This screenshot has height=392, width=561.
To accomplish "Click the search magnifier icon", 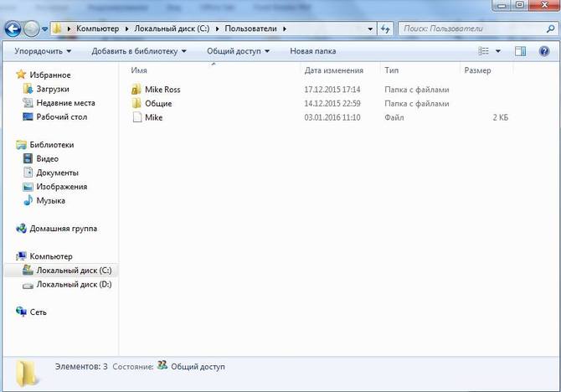I will (x=551, y=28).
